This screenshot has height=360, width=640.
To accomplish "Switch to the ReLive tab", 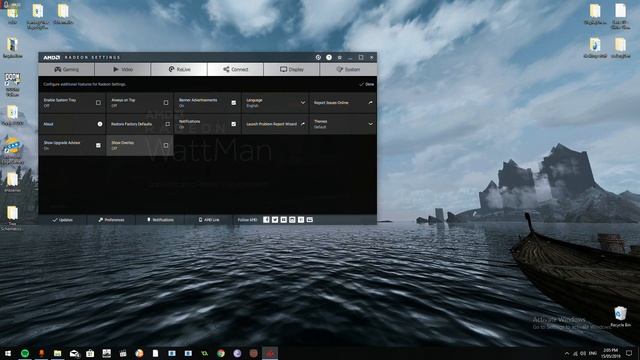I will click(179, 69).
